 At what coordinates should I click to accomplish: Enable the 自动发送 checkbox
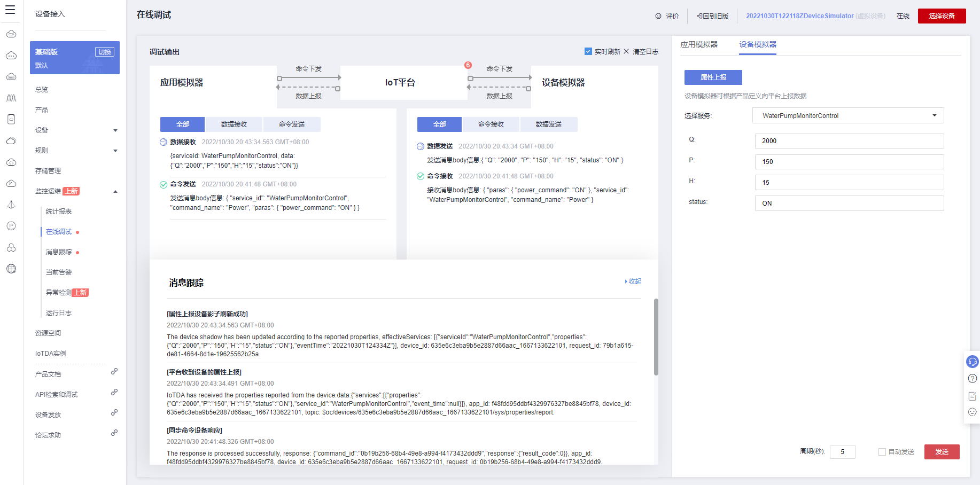coord(882,452)
